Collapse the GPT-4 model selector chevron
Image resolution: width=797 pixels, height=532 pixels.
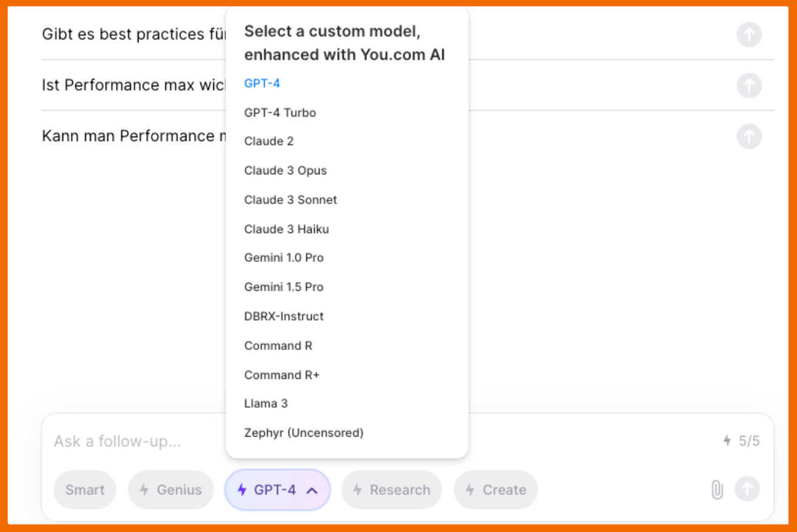(312, 490)
